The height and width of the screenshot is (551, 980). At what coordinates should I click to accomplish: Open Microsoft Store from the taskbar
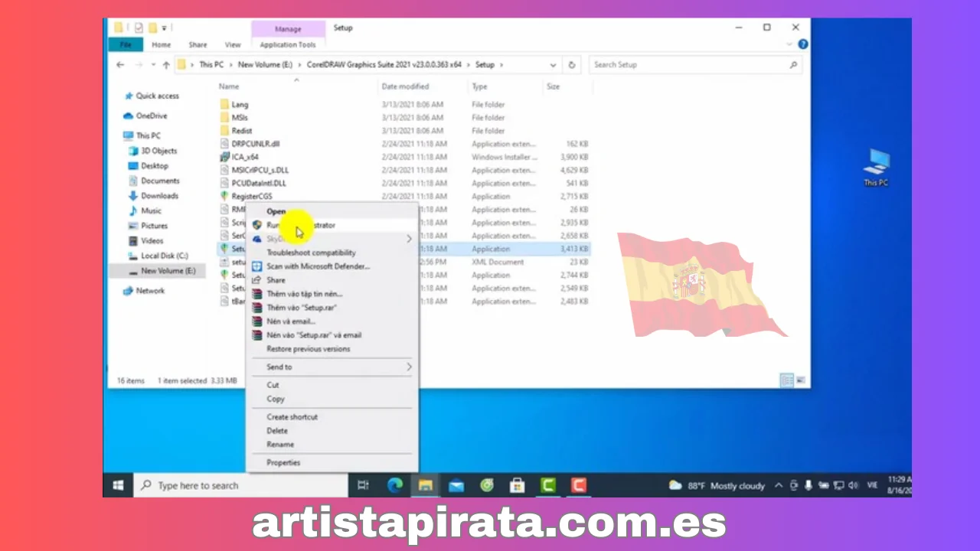pos(518,485)
